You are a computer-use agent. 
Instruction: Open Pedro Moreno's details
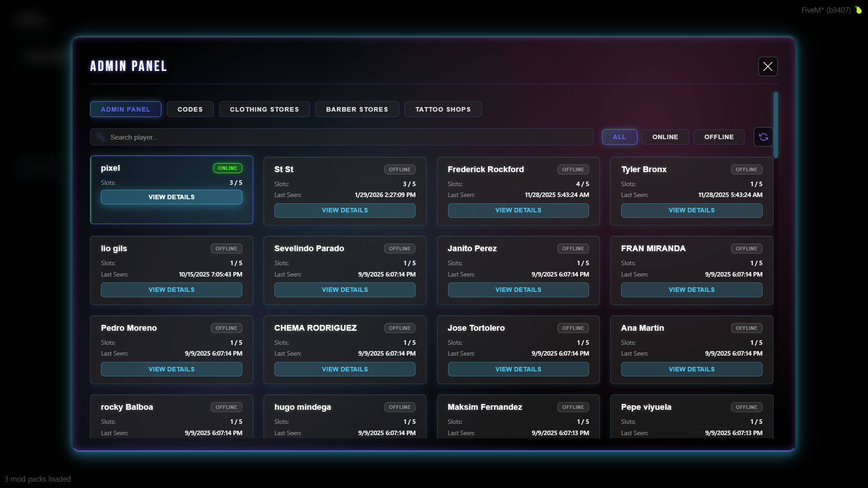(x=171, y=369)
